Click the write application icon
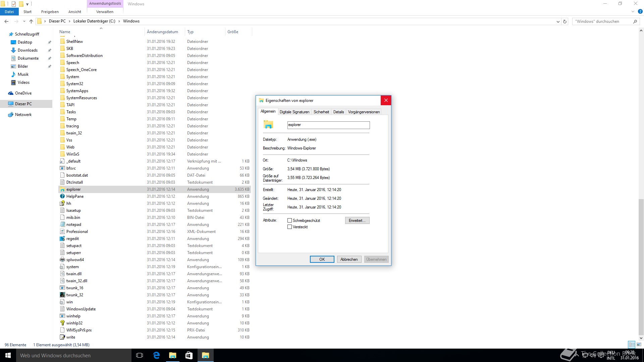The width and height of the screenshot is (644, 362). tap(62, 337)
